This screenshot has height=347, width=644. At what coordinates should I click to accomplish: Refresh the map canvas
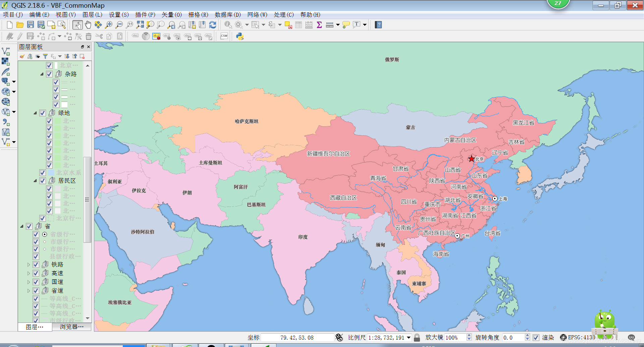pyautogui.click(x=213, y=25)
